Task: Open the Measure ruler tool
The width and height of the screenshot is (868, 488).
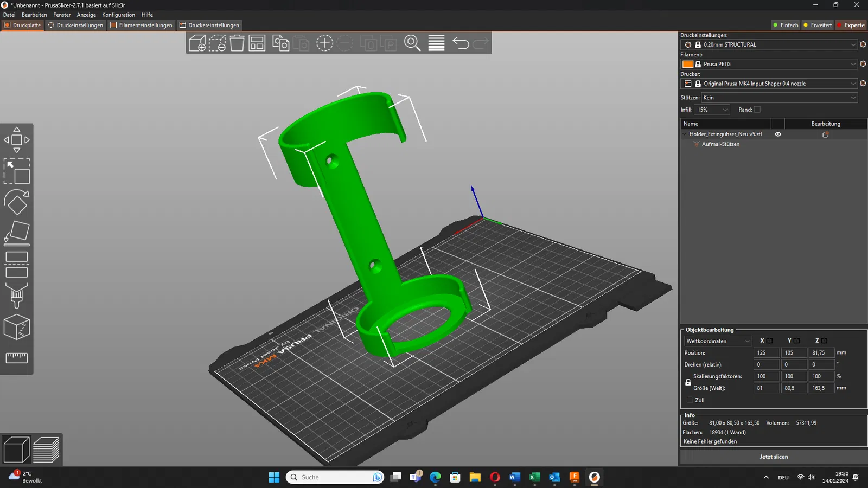Action: tap(17, 357)
